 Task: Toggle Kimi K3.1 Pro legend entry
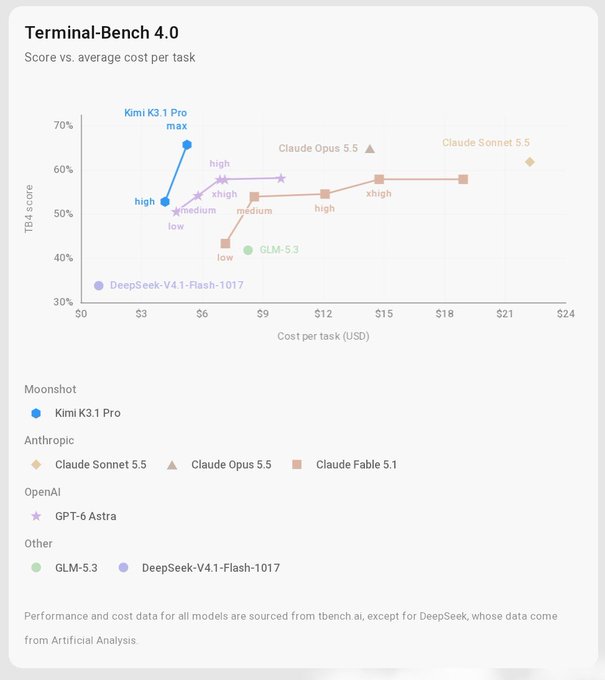click(76, 413)
